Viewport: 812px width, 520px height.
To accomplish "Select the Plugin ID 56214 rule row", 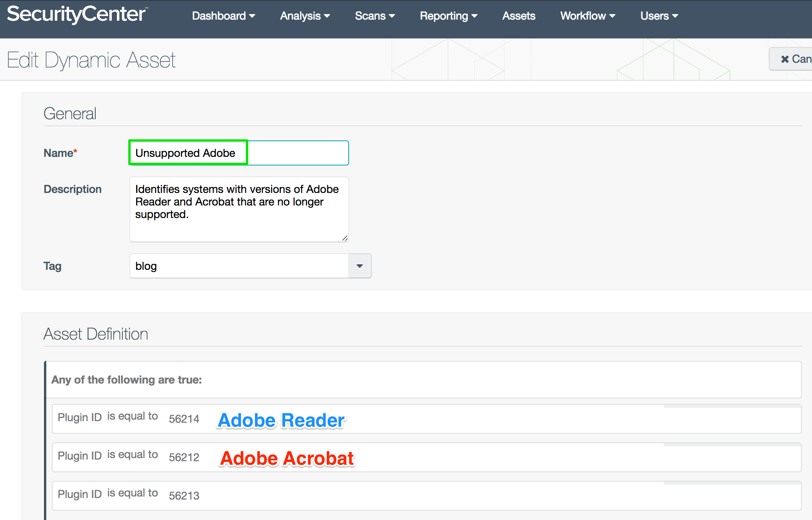I will (x=426, y=419).
